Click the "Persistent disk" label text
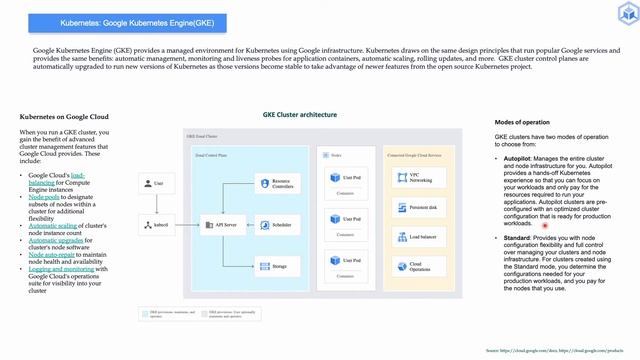The width and height of the screenshot is (640, 360). 423,207
